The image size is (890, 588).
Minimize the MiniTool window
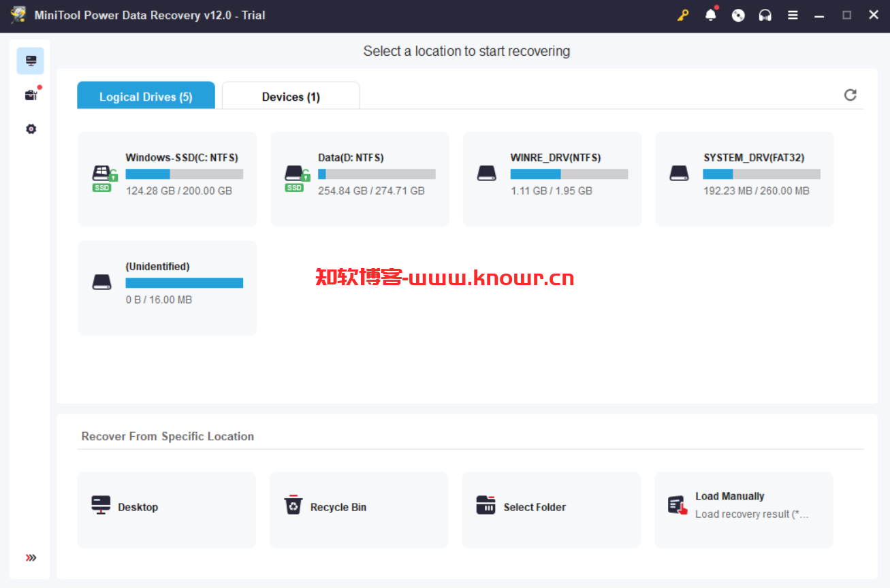[x=820, y=15]
